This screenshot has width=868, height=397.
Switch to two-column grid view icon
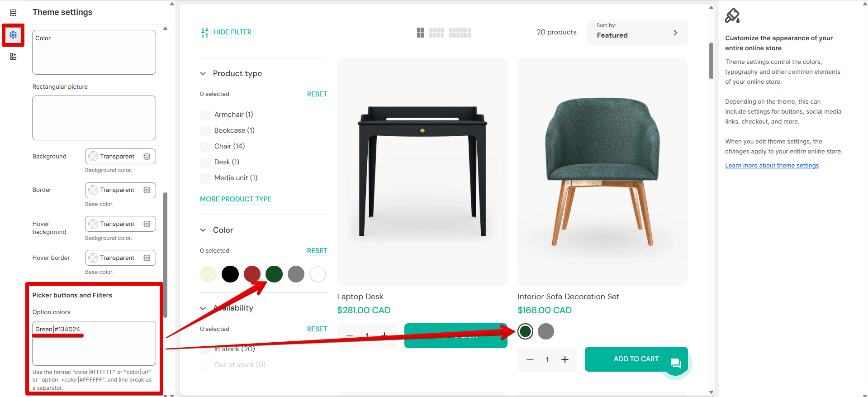point(421,33)
